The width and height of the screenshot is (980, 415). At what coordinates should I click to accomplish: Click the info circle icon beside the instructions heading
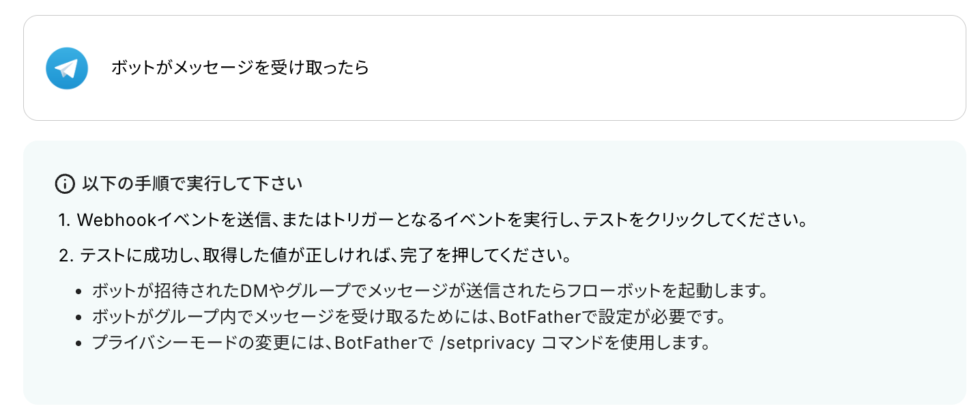coord(64,184)
